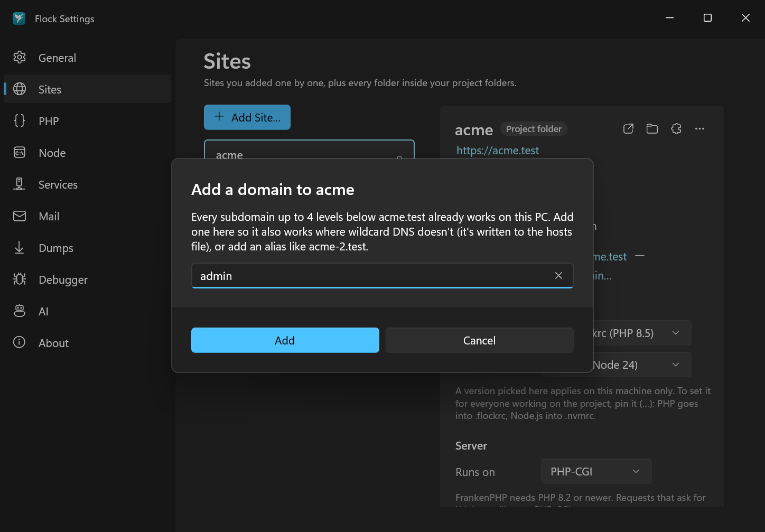765x532 pixels.
Task: Close the Flock Settings window
Action: [x=745, y=18]
